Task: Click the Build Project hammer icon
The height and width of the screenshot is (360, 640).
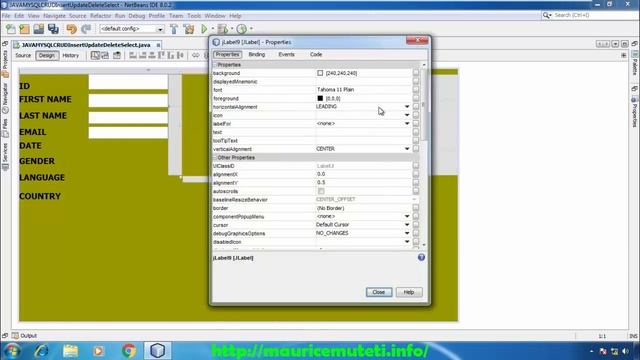Action: 174,29
